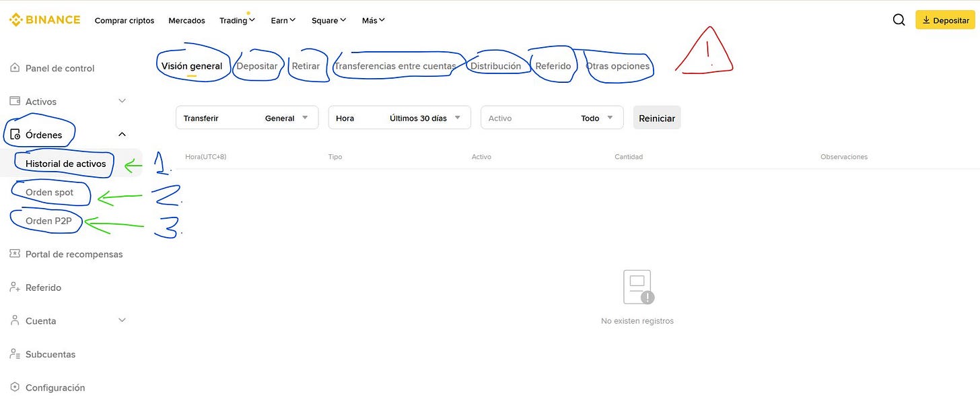Open the Activo Todo filter dropdown
Screen dimensions: 980x410
[x=552, y=118]
